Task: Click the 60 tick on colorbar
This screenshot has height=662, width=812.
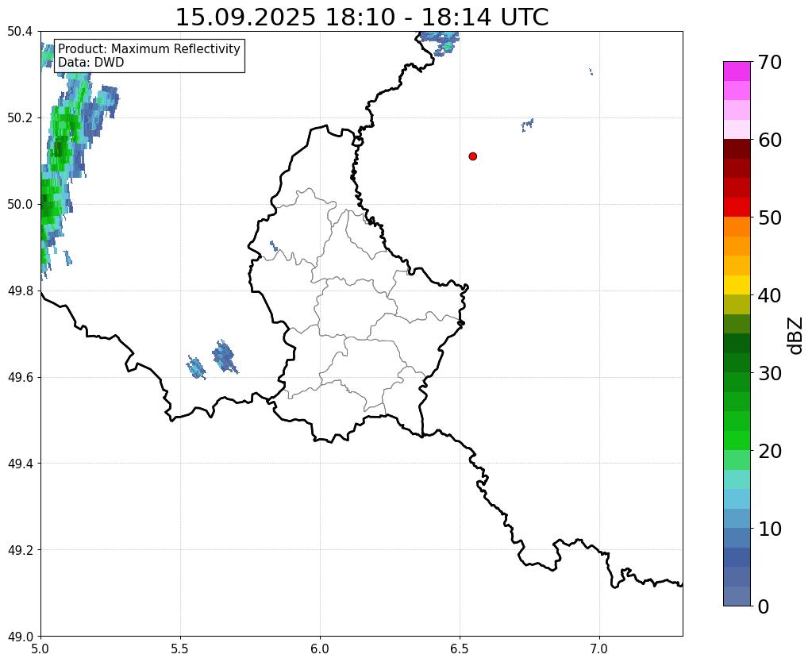Action: coord(770,140)
